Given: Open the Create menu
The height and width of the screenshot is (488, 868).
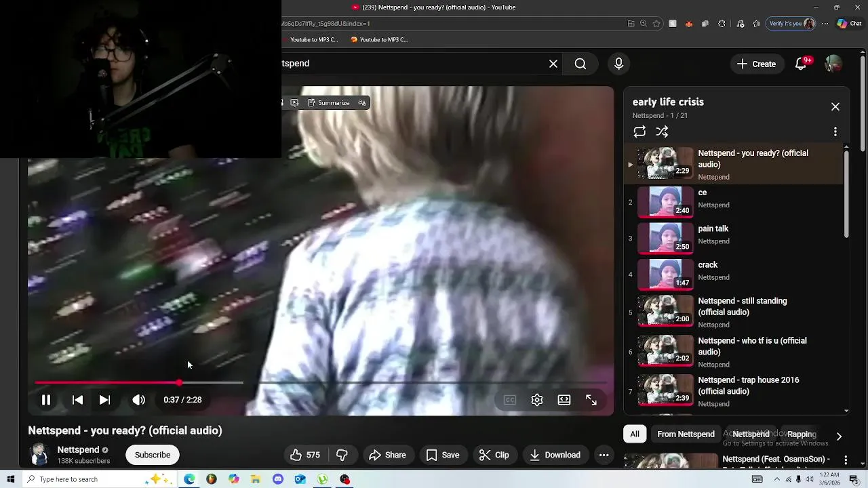Looking at the screenshot, I should click(x=756, y=64).
